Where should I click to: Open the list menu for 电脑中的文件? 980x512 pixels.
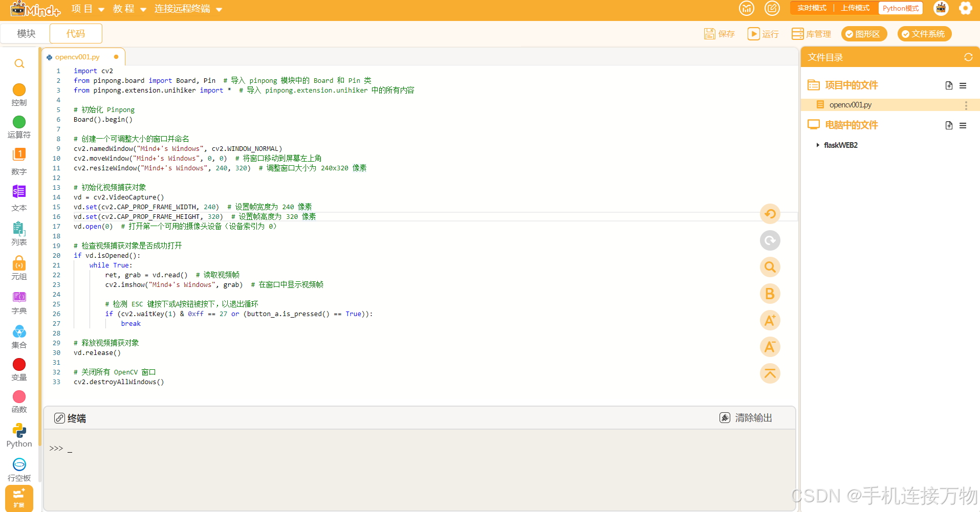tap(963, 125)
